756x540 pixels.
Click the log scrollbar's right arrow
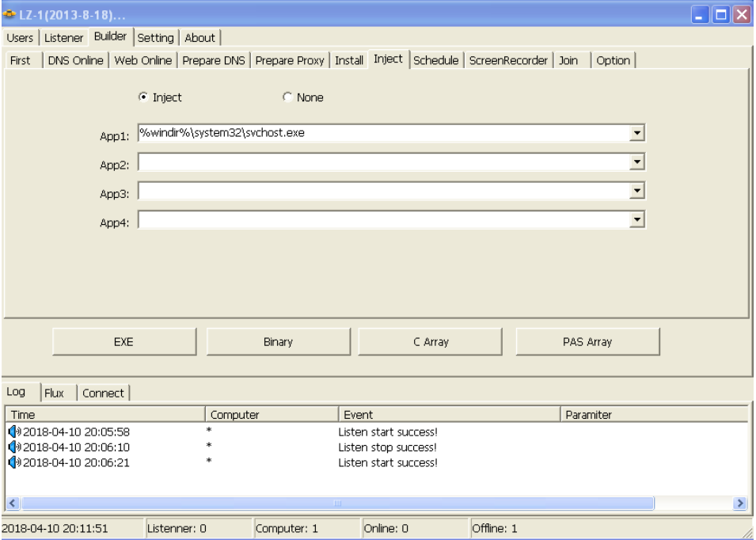741,502
